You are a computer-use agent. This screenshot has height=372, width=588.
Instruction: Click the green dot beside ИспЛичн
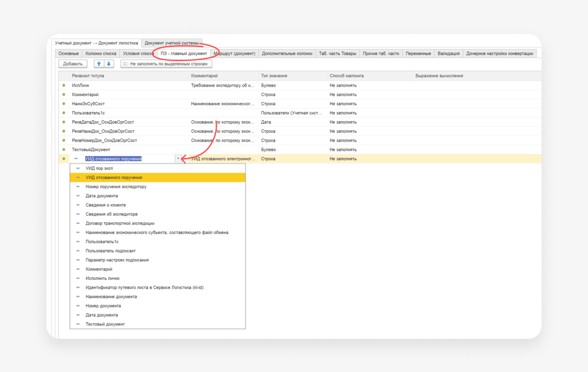(64, 85)
